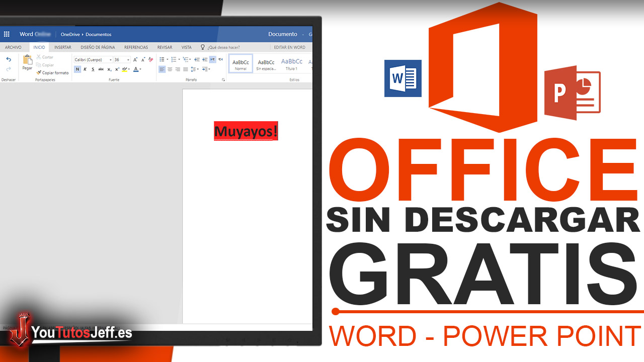Screen dimensions: 644x362
Task: Open the DISEÑO DE PÁGINA tab
Action: (x=98, y=47)
